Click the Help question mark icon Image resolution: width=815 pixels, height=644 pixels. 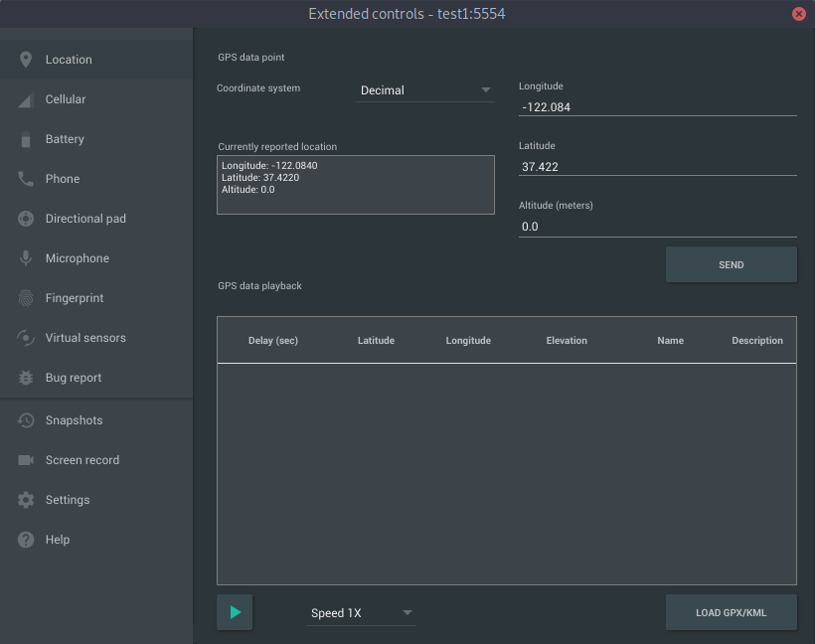pyautogui.click(x=26, y=540)
